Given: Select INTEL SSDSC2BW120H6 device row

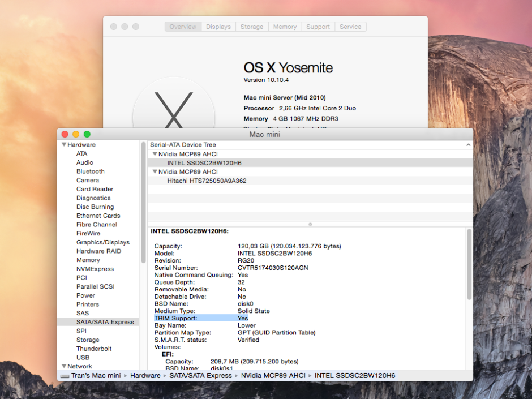Looking at the screenshot, I should tap(310, 163).
